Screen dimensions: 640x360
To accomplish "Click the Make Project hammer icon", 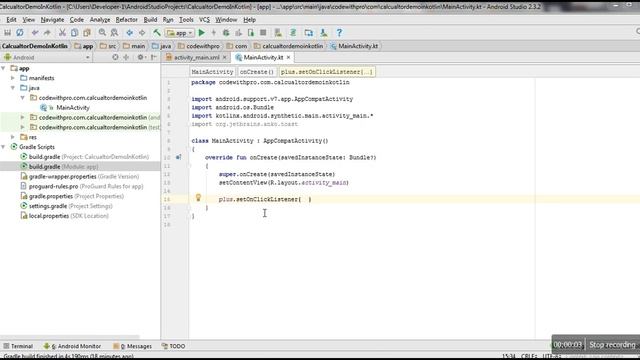I will click(157, 33).
